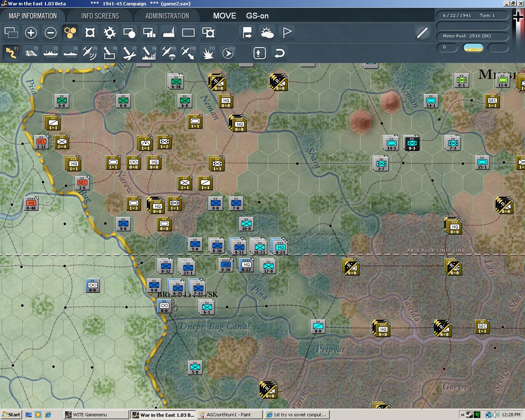This screenshot has width=525, height=420.
Task: Click the zoom in plus icon
Action: pos(31,32)
